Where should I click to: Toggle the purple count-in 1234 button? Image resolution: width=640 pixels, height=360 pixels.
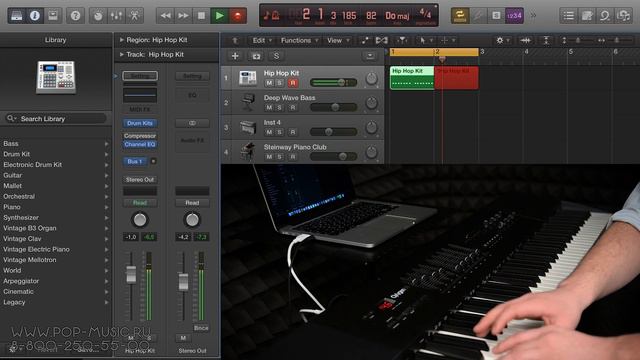tap(514, 16)
